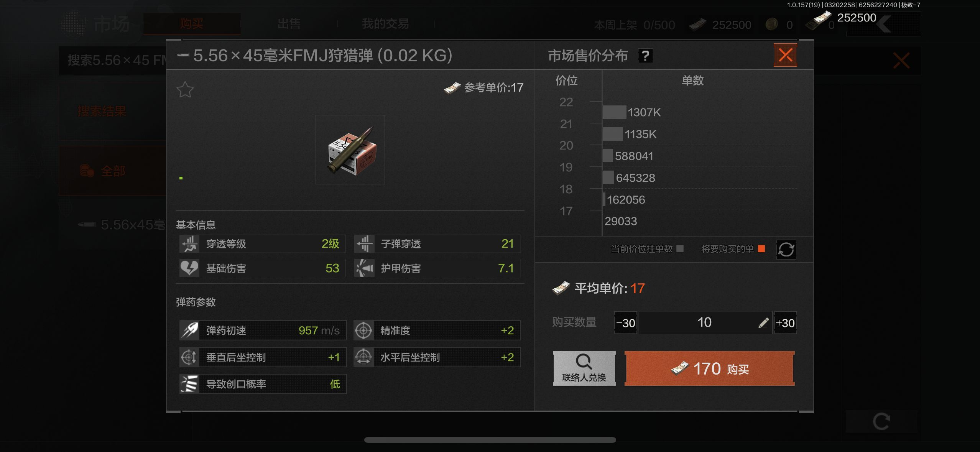Click the pencil edit quantity icon
This screenshot has width=980, height=452.
click(763, 323)
